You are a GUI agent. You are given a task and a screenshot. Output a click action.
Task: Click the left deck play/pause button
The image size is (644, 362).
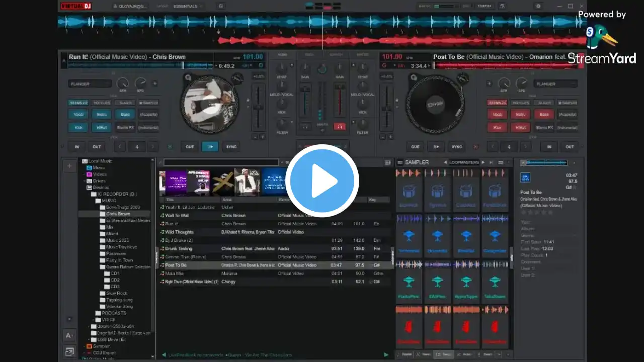tap(210, 147)
